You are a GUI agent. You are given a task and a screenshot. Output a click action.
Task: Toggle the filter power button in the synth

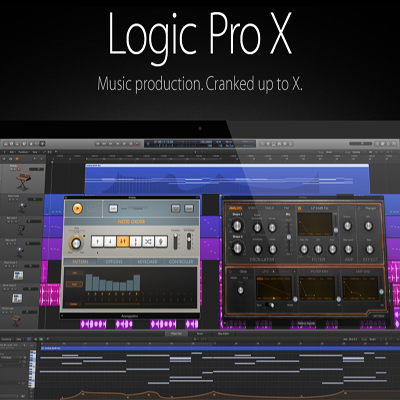(x=299, y=208)
